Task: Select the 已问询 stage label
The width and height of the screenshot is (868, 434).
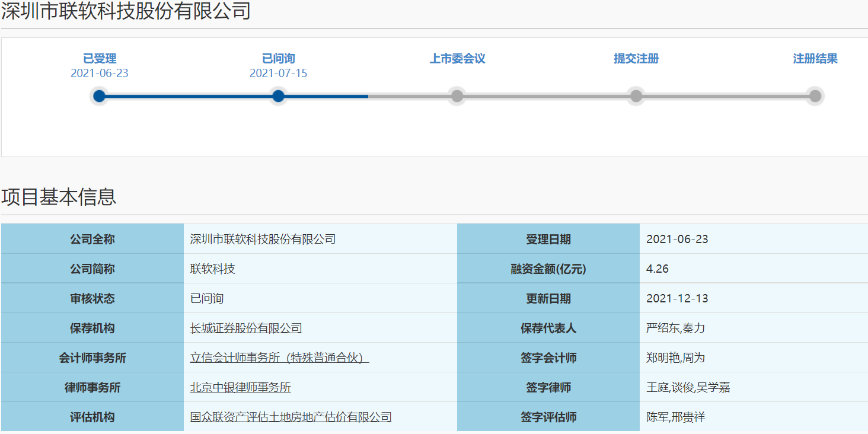Action: tap(278, 59)
